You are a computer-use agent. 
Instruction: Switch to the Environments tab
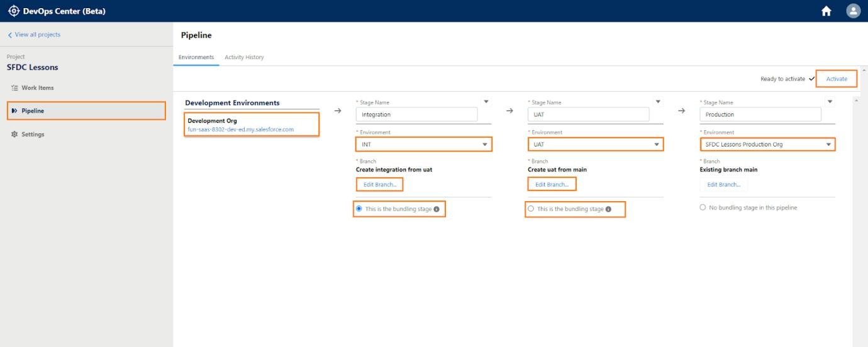point(196,57)
